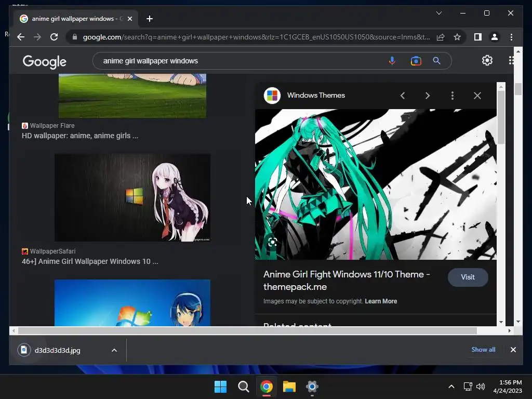
Task: Show hidden system tray icons
Action: click(451, 387)
